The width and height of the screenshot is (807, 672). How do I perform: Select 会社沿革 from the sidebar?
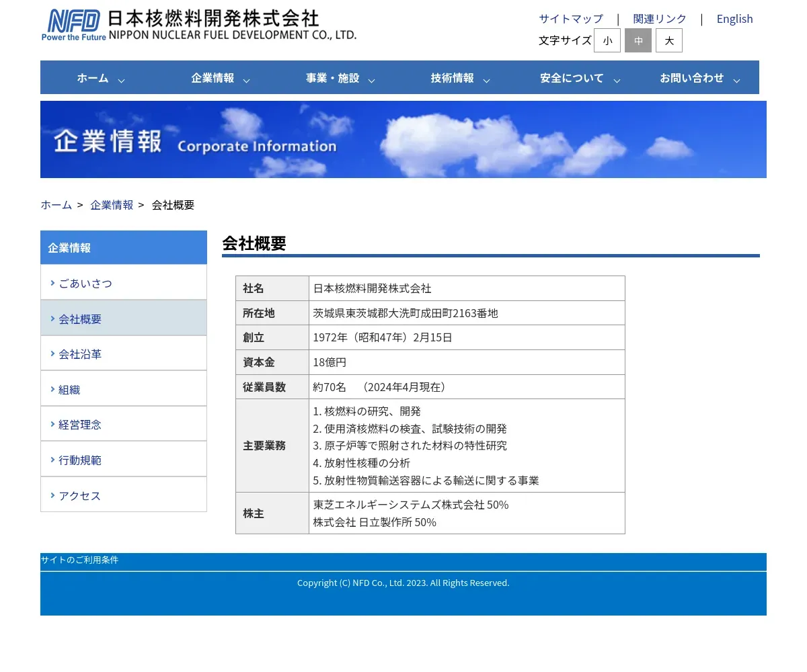[x=80, y=353]
